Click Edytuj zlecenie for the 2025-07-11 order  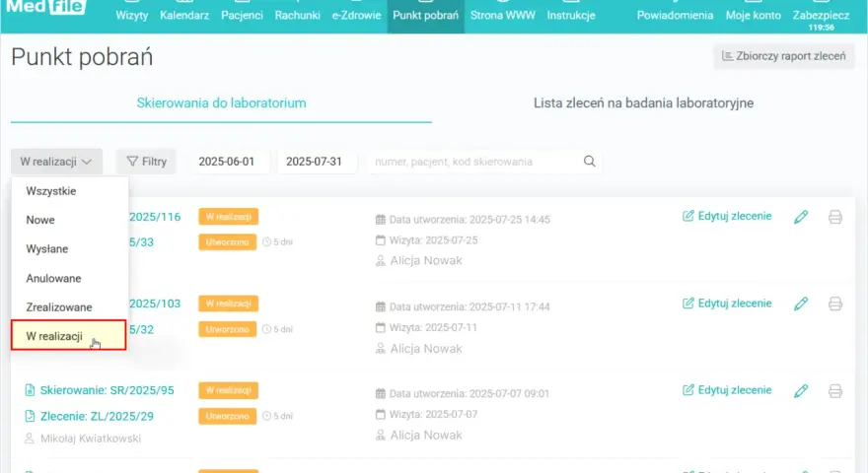coord(727,304)
